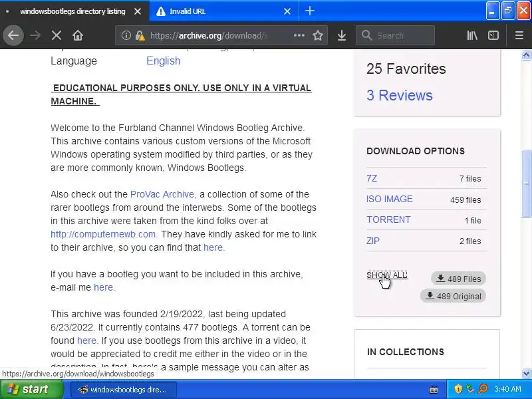Open the English language link

click(163, 61)
